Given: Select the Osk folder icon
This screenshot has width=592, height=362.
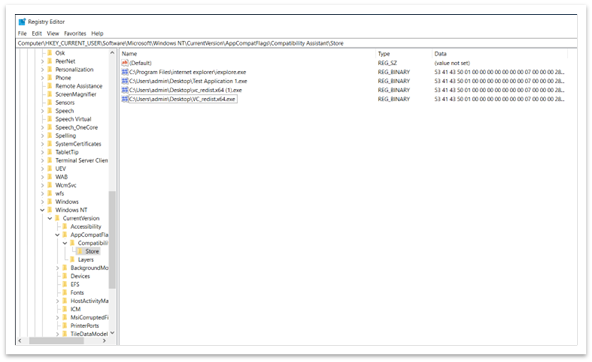Looking at the screenshot, I should click(x=50, y=53).
